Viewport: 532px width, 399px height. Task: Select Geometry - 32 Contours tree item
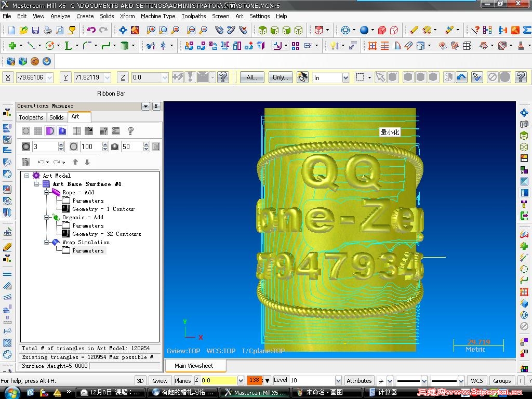(x=107, y=234)
